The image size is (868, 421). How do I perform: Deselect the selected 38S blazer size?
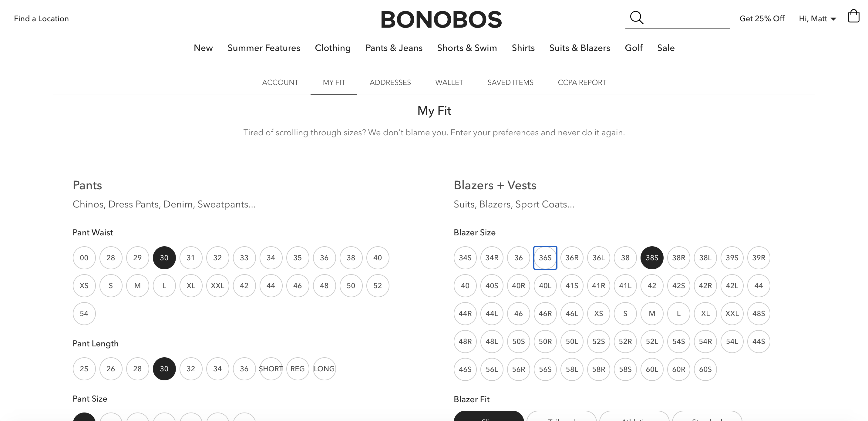(x=652, y=258)
